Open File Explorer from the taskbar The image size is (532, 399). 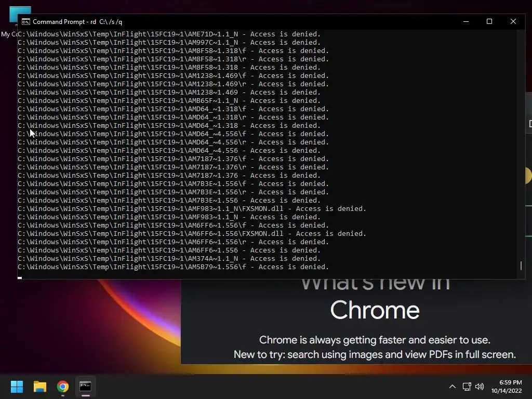click(39, 387)
